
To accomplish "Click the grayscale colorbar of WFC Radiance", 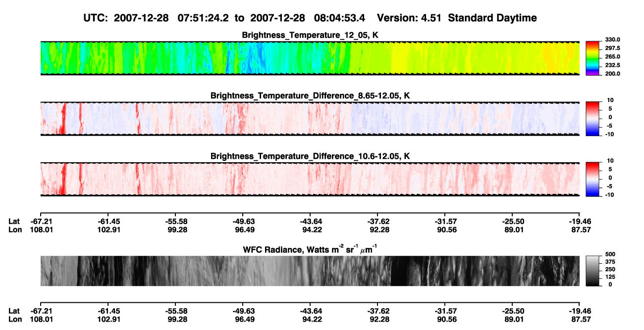I will pos(592,271).
